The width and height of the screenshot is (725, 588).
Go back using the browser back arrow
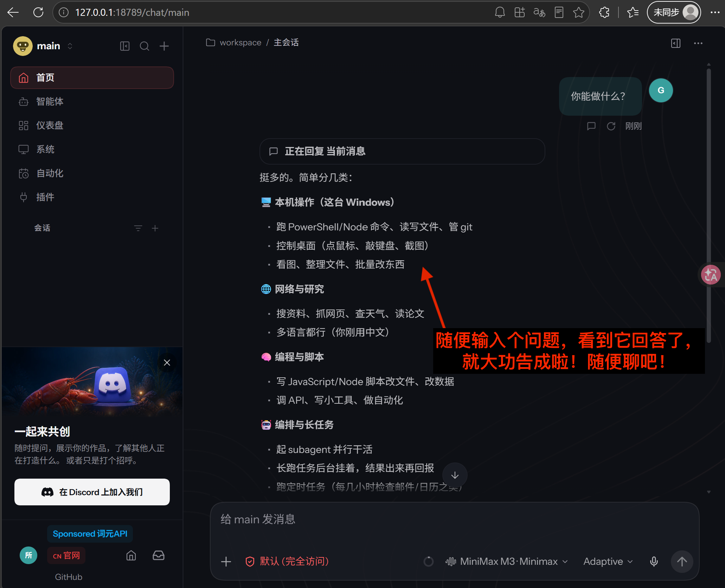pos(13,13)
